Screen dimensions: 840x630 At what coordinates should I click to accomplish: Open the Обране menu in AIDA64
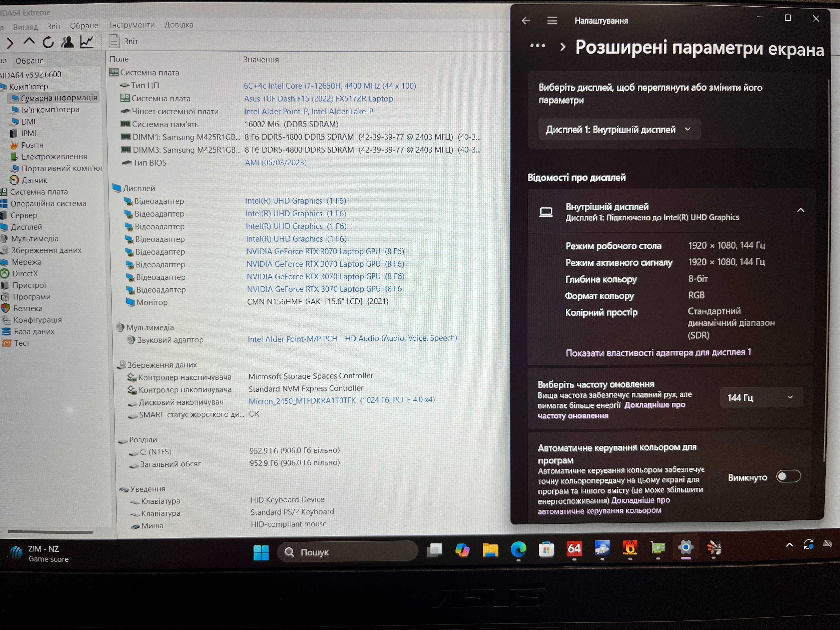tap(84, 25)
